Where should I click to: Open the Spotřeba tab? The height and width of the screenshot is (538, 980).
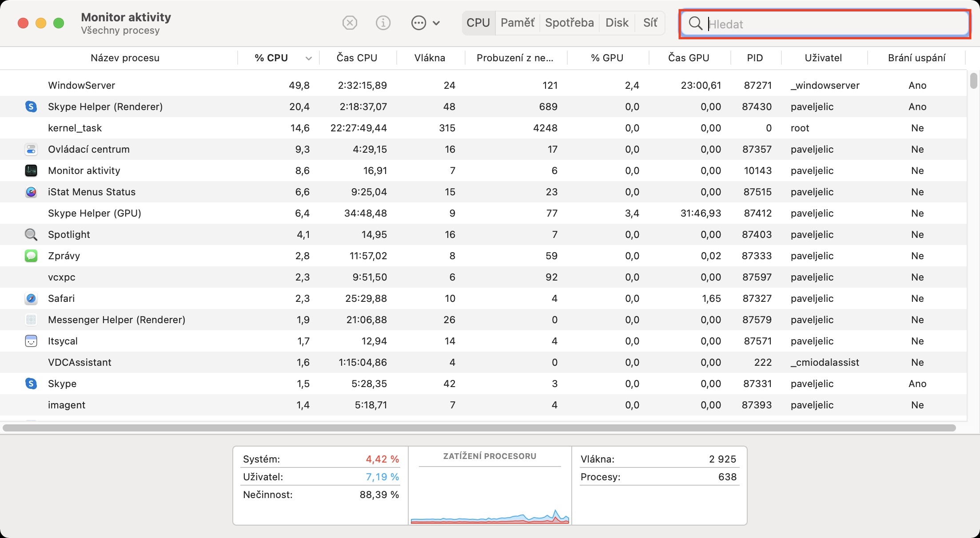pos(569,23)
